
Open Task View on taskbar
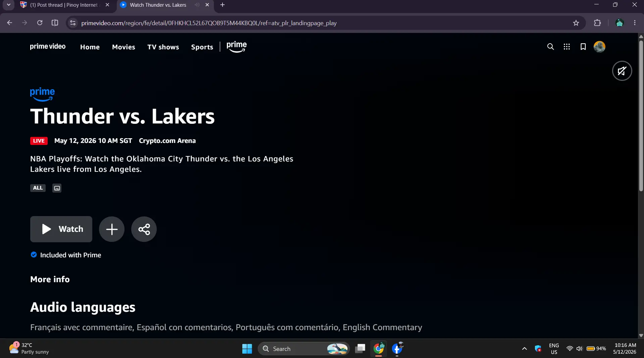coord(360,349)
